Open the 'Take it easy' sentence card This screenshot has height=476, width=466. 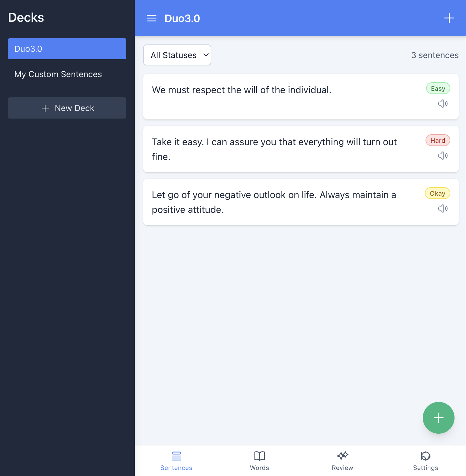pyautogui.click(x=272, y=149)
